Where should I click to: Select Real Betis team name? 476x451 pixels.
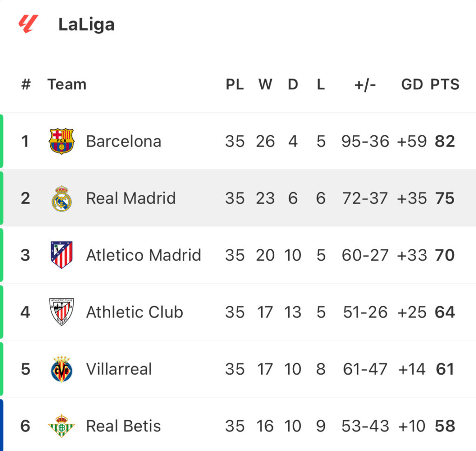coord(123,426)
